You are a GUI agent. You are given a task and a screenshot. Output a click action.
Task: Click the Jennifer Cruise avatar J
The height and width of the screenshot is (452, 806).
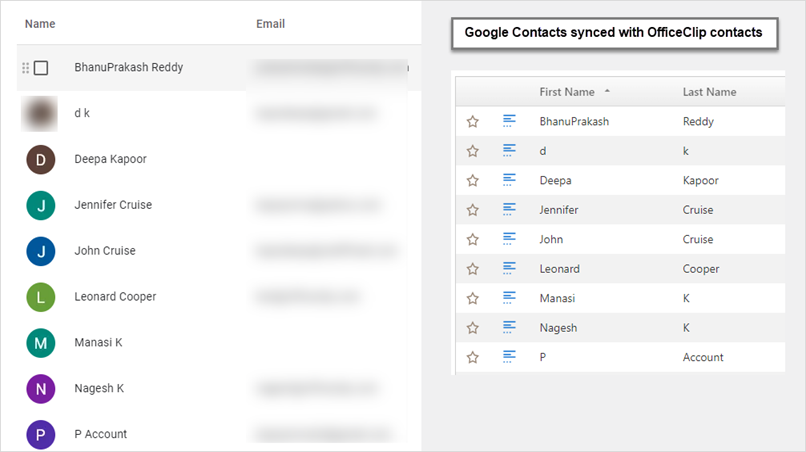[41, 205]
